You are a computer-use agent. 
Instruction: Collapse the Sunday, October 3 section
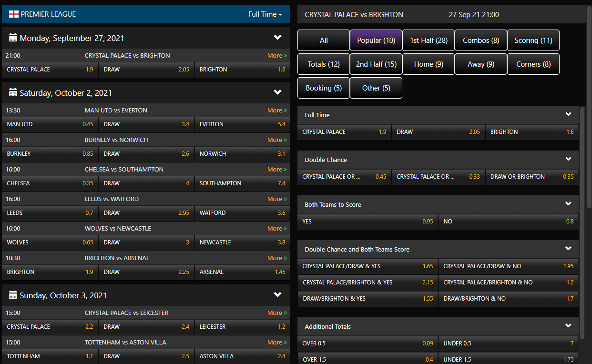(x=278, y=295)
